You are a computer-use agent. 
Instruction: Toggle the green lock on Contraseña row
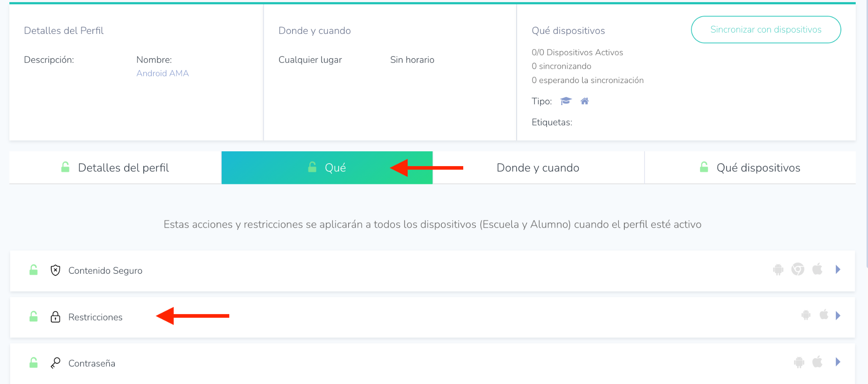click(33, 363)
